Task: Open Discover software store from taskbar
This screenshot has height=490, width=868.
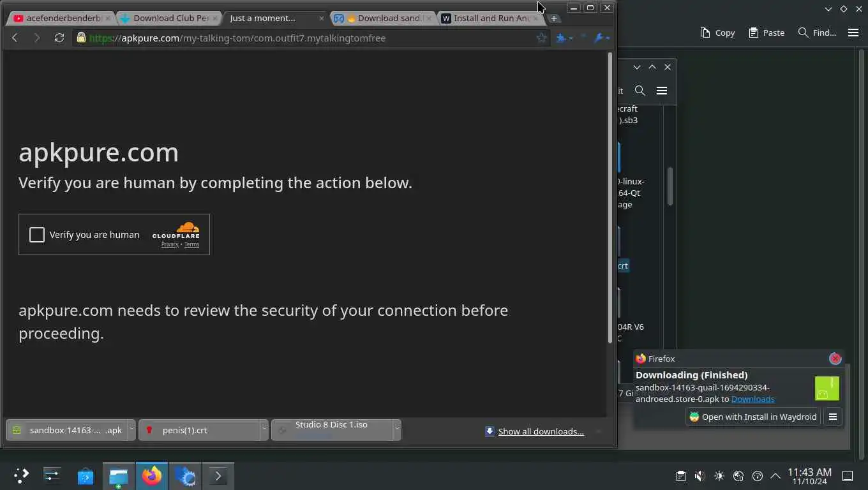Action: coord(86,475)
